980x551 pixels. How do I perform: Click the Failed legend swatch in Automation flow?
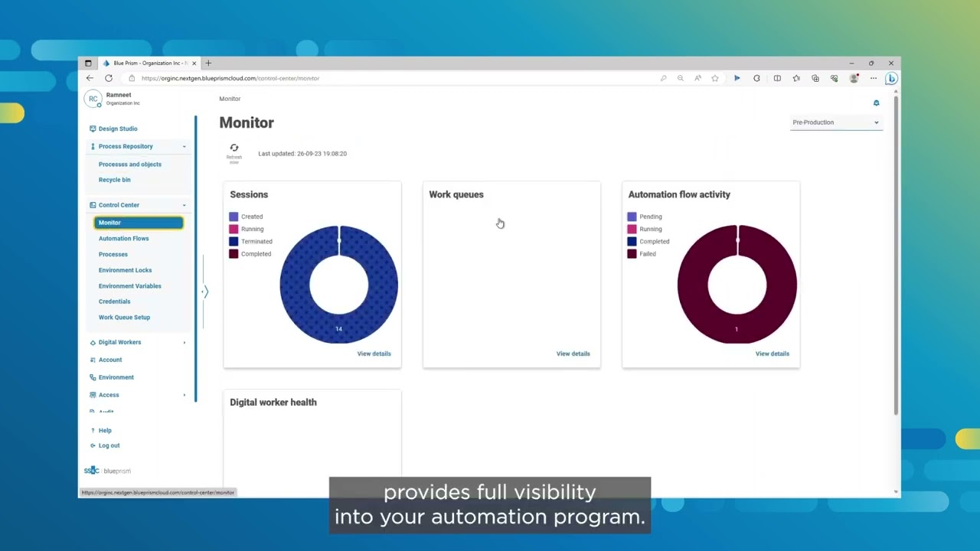(632, 253)
